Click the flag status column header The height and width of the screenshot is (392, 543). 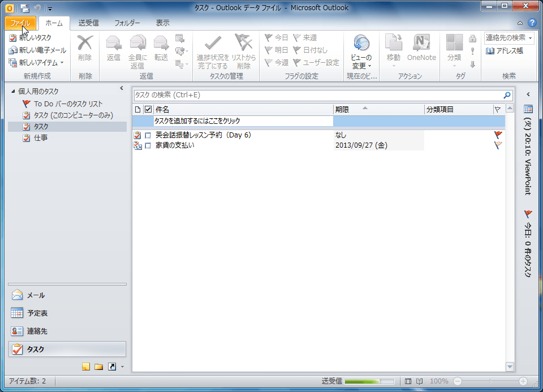pyautogui.click(x=498, y=109)
